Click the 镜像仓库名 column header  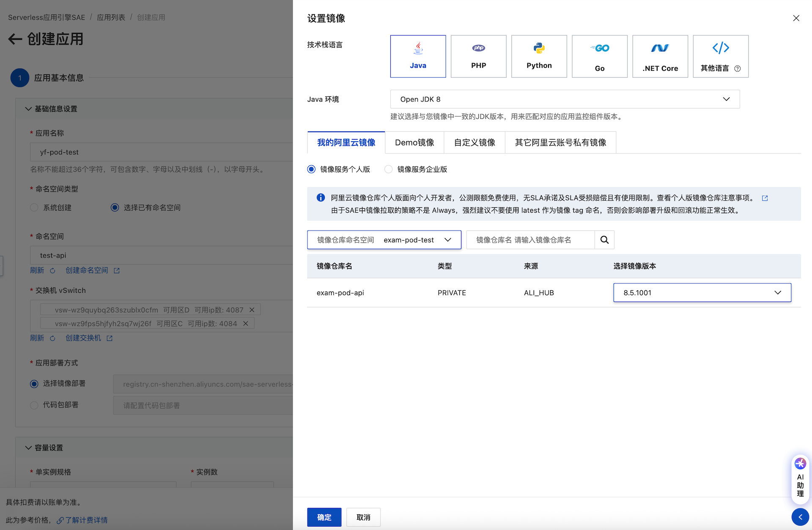(x=334, y=266)
